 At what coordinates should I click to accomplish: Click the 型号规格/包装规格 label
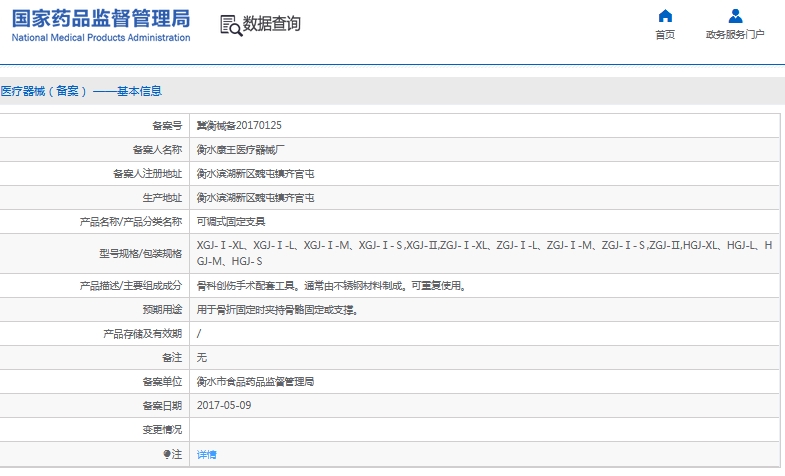(x=140, y=254)
